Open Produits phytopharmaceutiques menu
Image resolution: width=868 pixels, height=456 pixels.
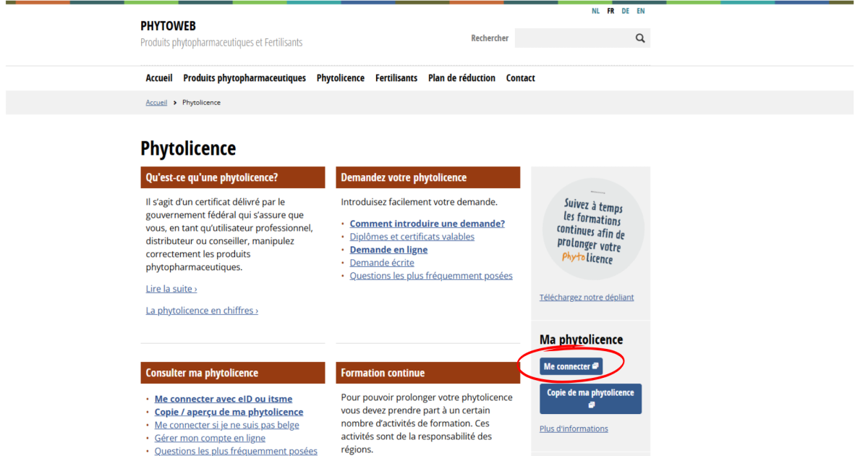[244, 78]
